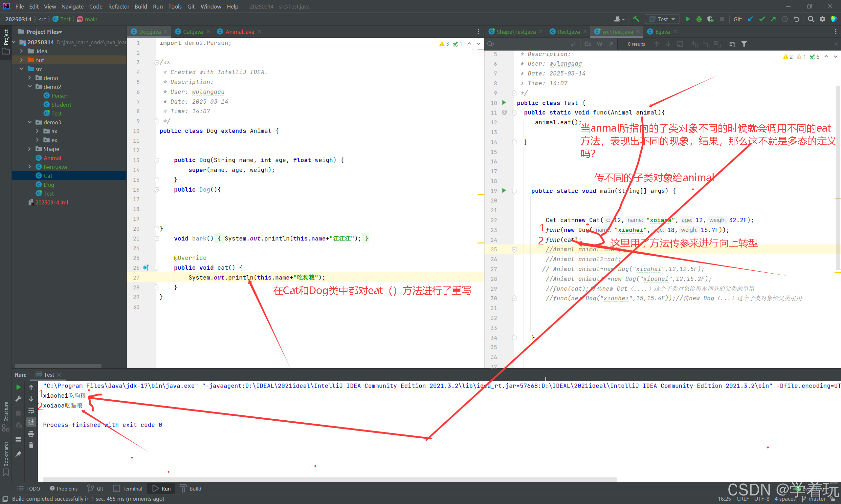This screenshot has height=504, width=841.
Task: Click Git Rollback undo arrow icon
Action: (796, 19)
